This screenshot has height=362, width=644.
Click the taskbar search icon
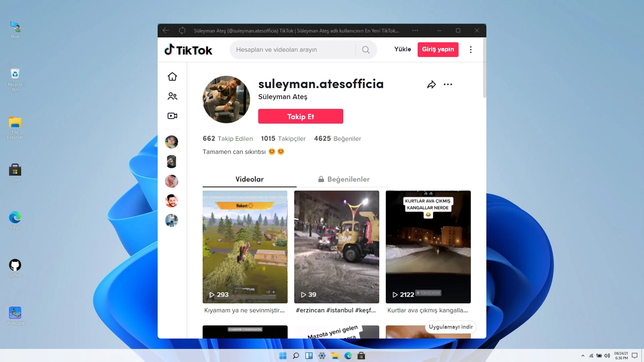coord(296,356)
